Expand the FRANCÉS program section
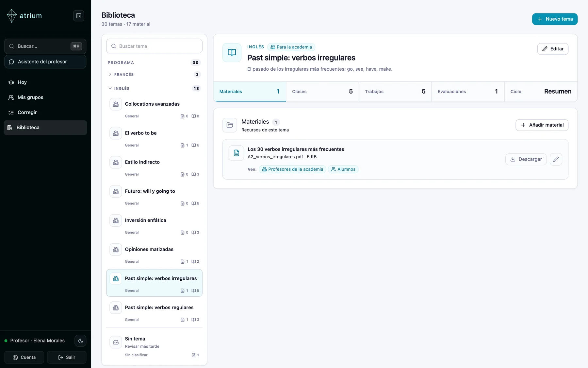 point(154,75)
